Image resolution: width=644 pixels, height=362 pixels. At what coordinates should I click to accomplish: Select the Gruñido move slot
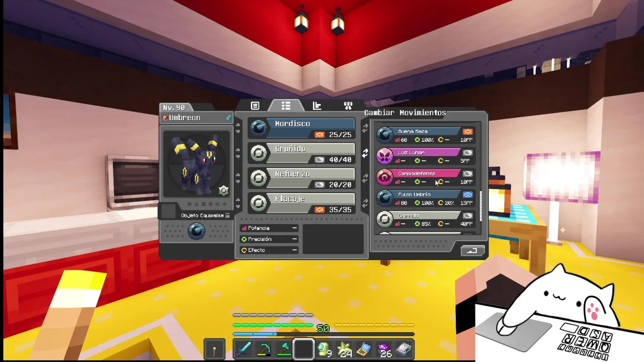pyautogui.click(x=301, y=154)
